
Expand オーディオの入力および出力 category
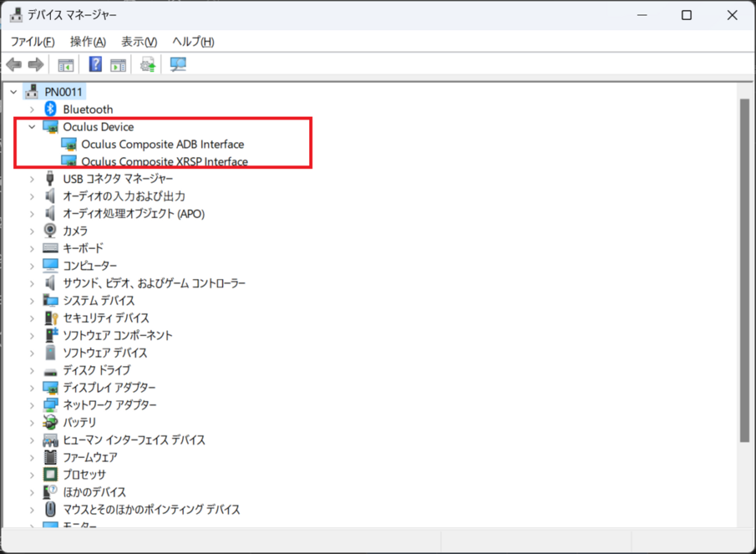click(x=32, y=196)
